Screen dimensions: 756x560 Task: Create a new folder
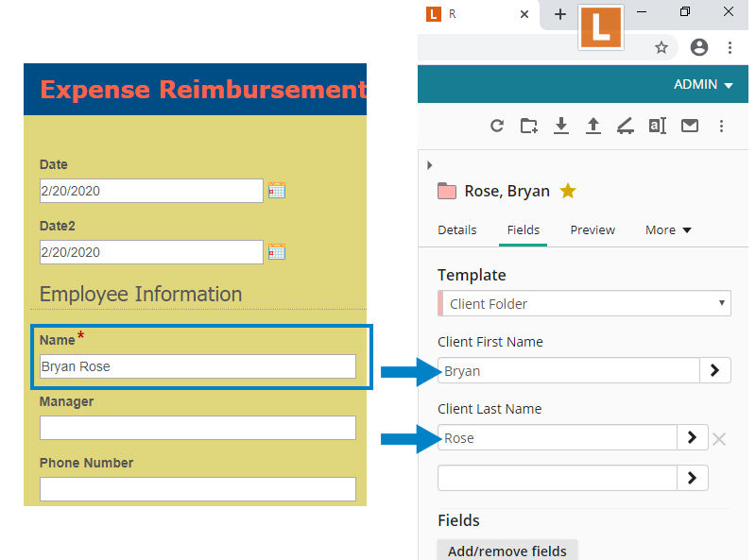coord(529,126)
